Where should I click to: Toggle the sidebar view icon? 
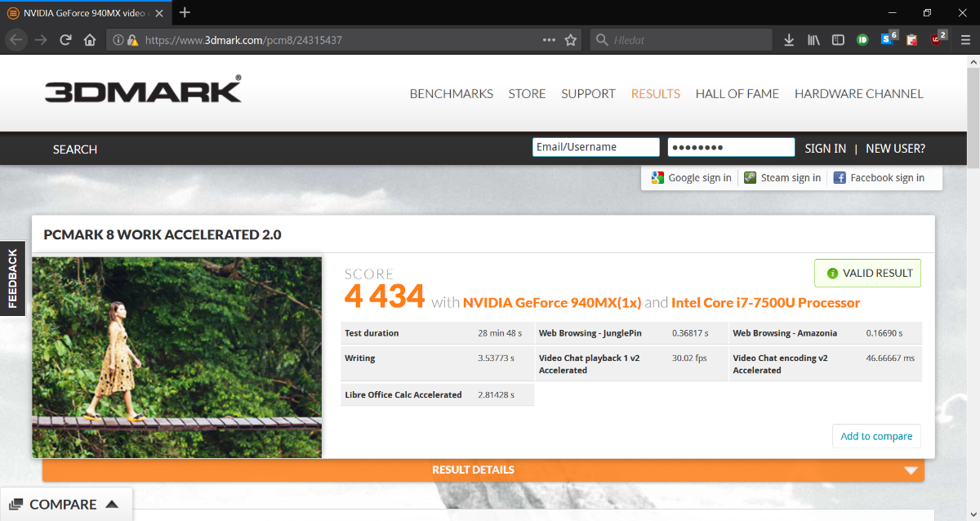click(x=838, y=40)
